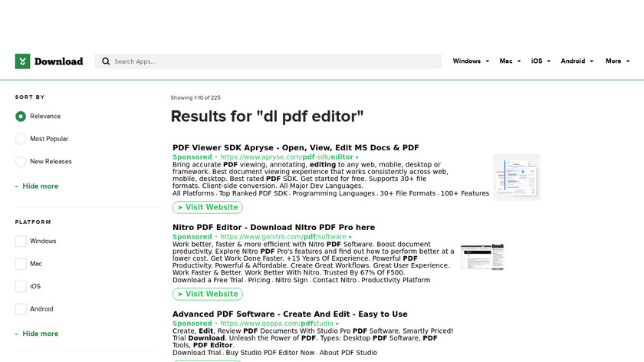Open the apryse.com pdf-sdk editor URL

(x=287, y=157)
